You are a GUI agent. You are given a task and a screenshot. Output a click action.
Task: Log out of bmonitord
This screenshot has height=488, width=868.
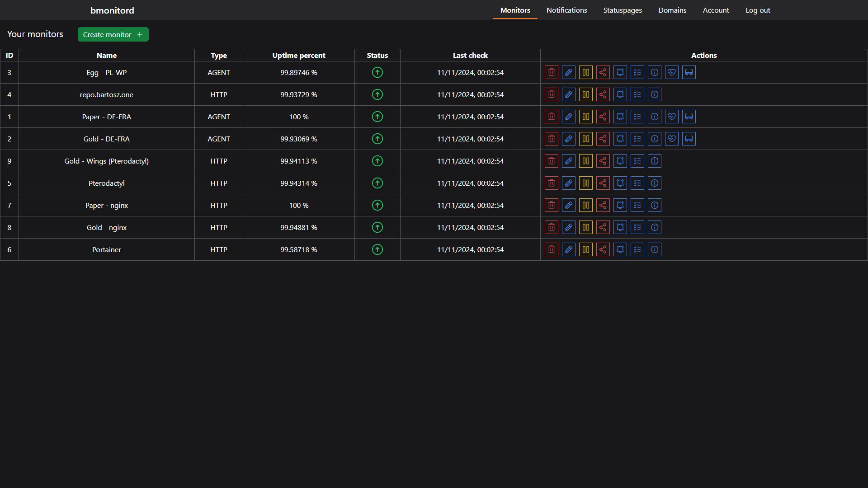[x=758, y=10]
